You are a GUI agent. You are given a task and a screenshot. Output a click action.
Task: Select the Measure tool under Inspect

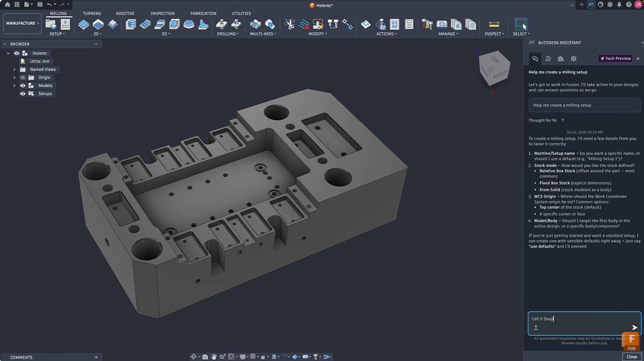click(x=494, y=24)
